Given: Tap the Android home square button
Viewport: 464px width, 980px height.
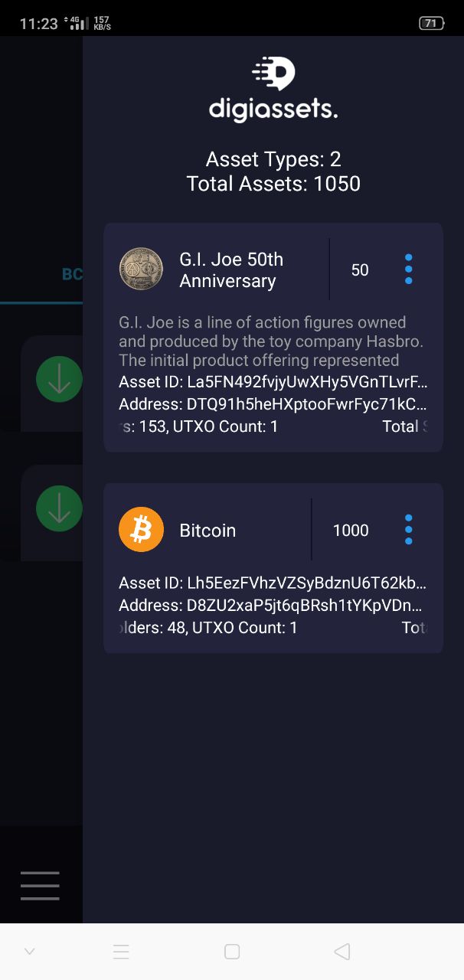Looking at the screenshot, I should (232, 952).
